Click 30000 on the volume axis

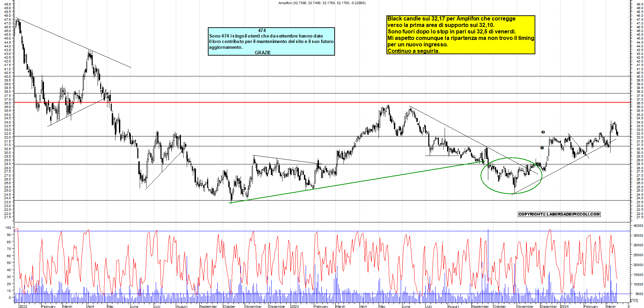coord(638,245)
